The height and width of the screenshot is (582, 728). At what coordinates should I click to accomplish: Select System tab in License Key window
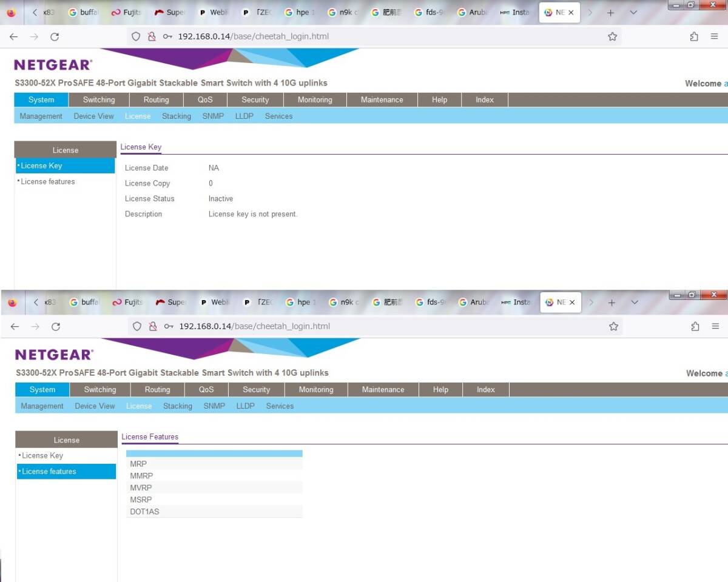(x=41, y=100)
